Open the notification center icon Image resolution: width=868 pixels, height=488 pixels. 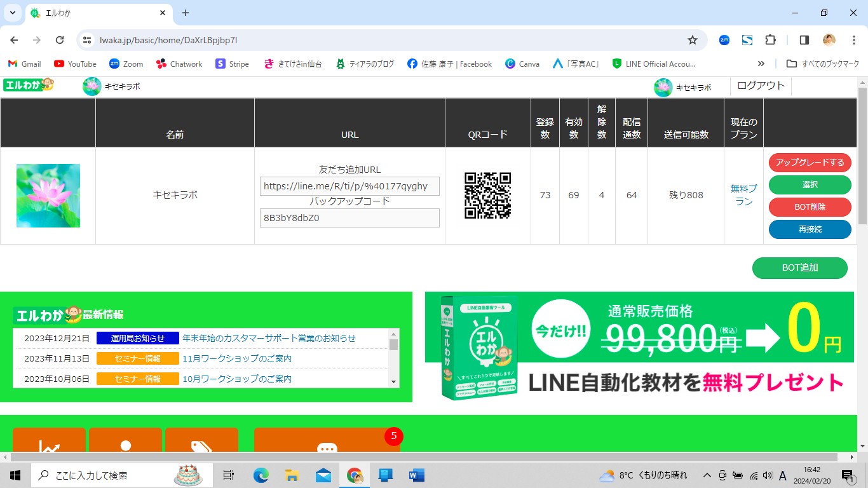847,475
